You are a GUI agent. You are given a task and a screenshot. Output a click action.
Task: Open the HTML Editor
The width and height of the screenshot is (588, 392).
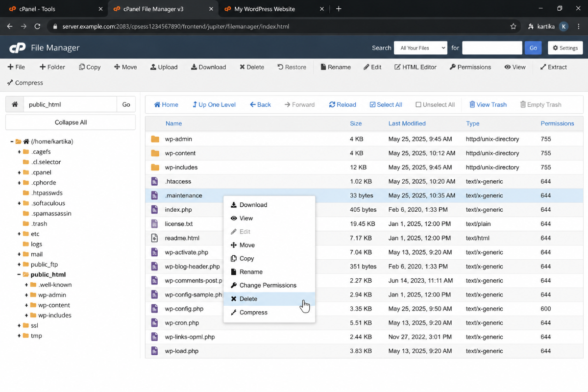[416, 67]
